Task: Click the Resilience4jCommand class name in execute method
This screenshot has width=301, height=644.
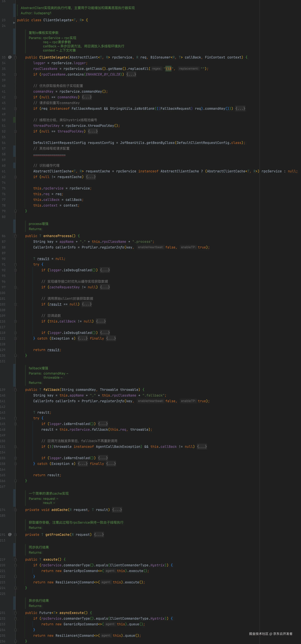Action: pyautogui.click(x=75, y=582)
